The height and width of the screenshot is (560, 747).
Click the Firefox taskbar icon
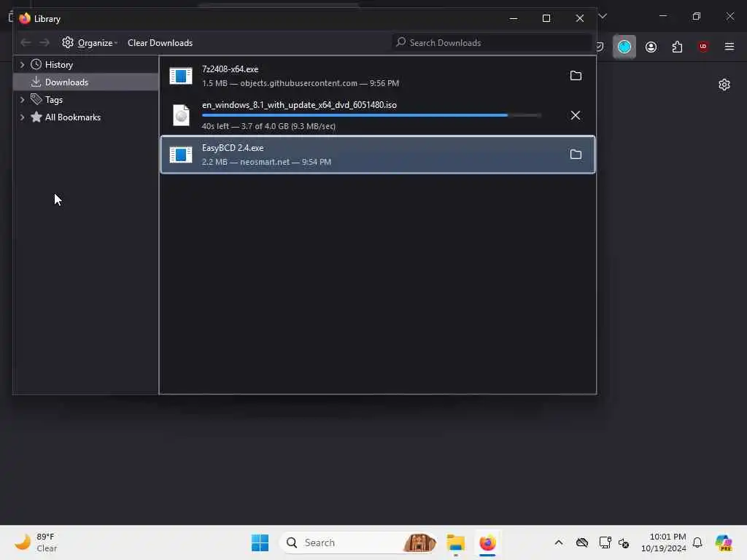point(487,542)
